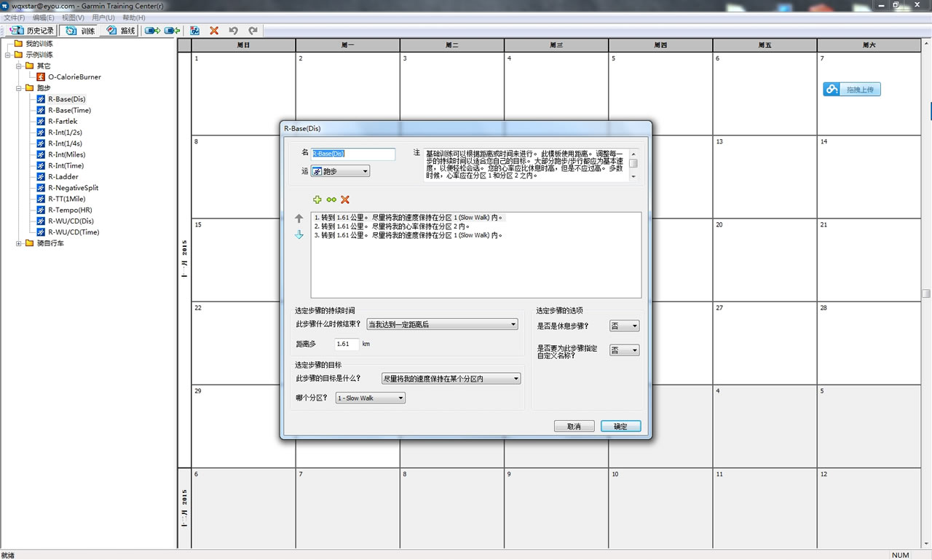Click the send-to-device toolbar icon

tap(153, 31)
